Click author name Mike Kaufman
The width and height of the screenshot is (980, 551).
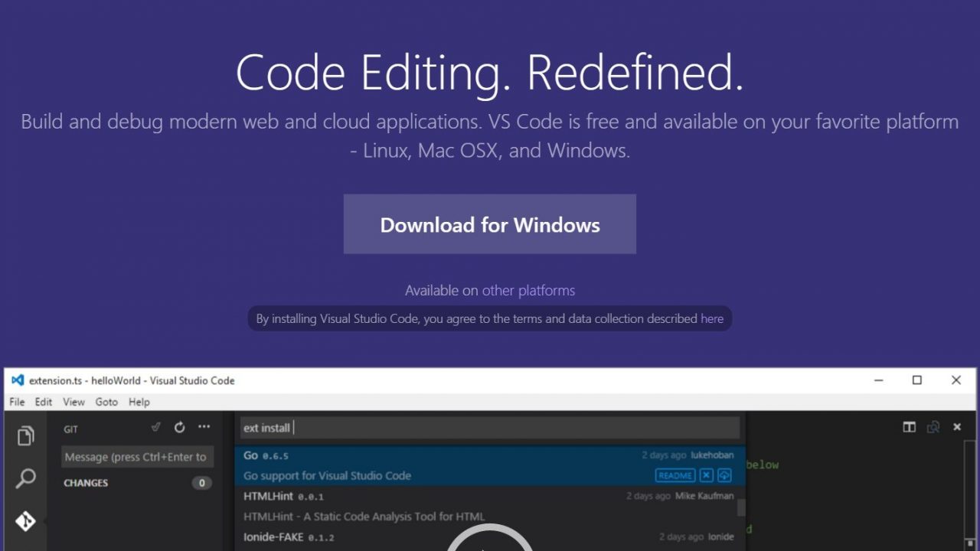click(x=704, y=496)
